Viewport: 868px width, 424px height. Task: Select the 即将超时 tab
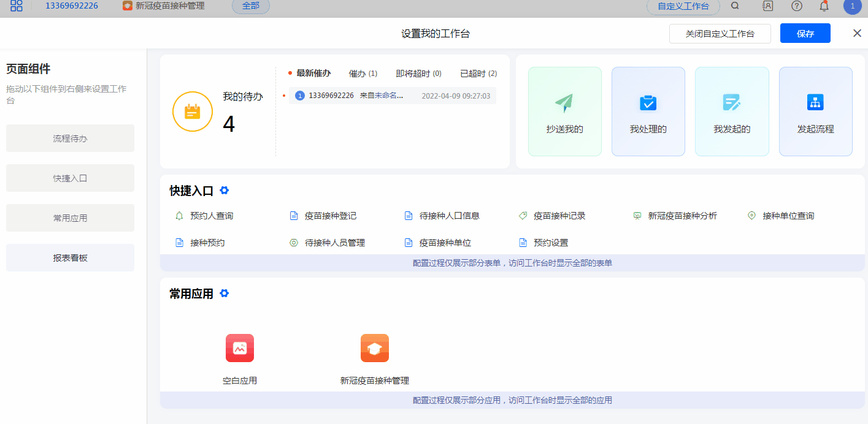click(x=418, y=74)
